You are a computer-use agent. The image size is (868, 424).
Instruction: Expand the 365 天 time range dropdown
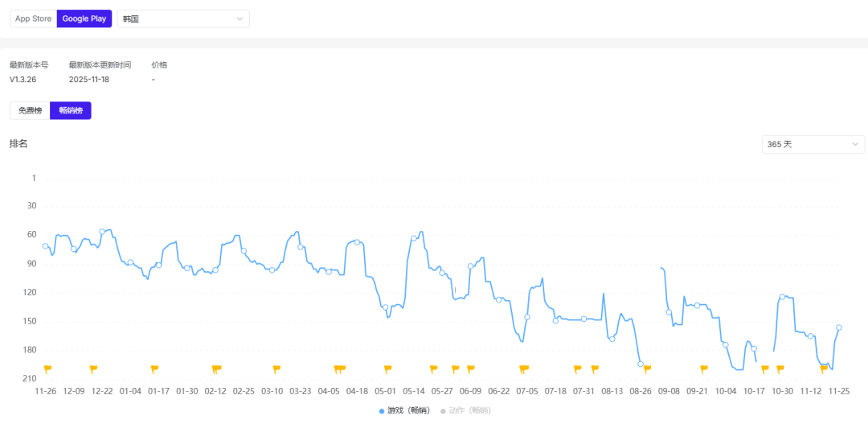[813, 144]
